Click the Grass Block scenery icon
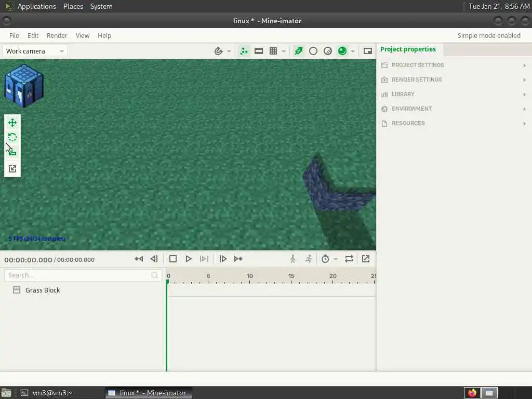 pos(16,290)
